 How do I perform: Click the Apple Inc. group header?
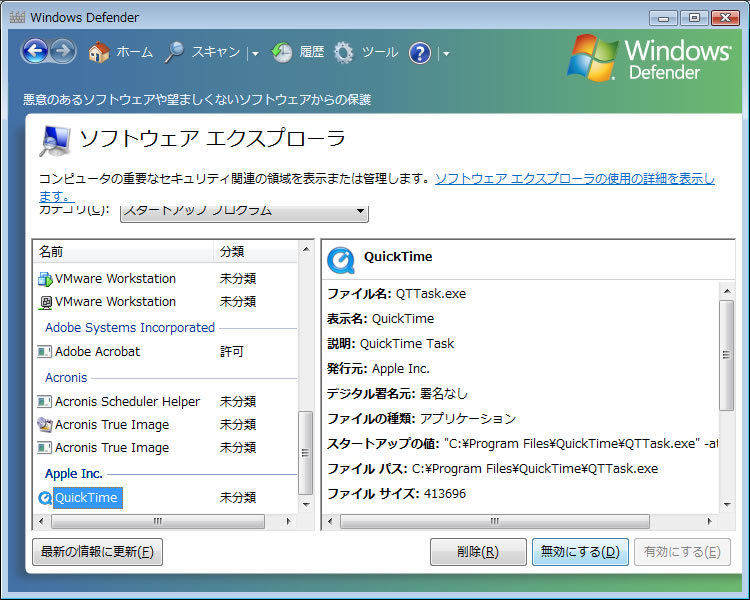coord(74,474)
